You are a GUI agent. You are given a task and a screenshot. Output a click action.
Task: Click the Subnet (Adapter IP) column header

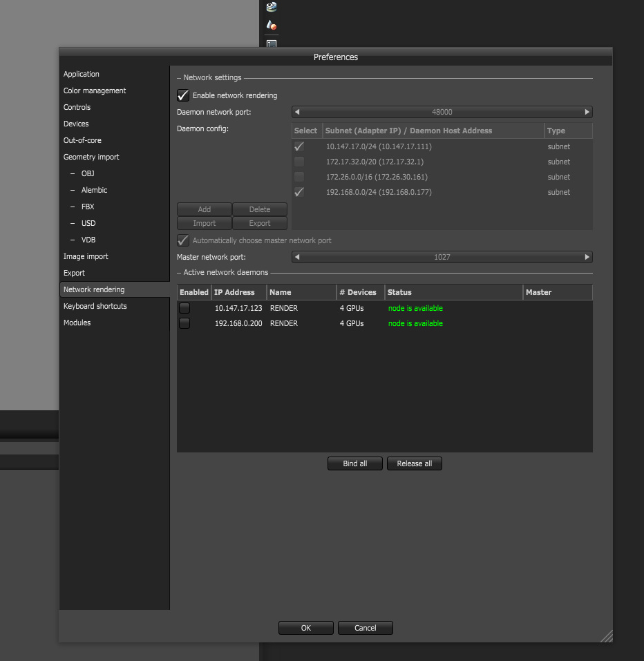point(433,131)
